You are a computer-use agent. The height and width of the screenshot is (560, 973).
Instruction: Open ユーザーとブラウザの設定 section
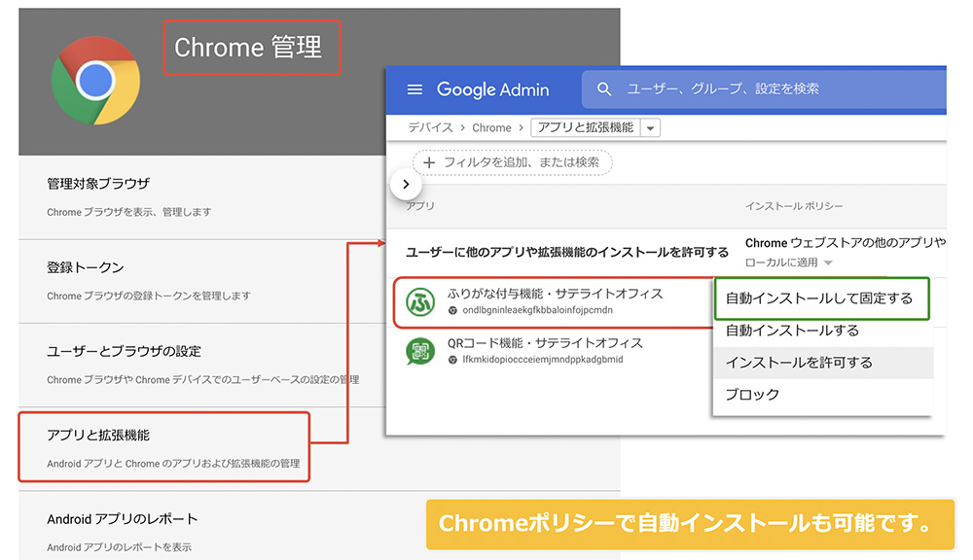tap(201, 365)
